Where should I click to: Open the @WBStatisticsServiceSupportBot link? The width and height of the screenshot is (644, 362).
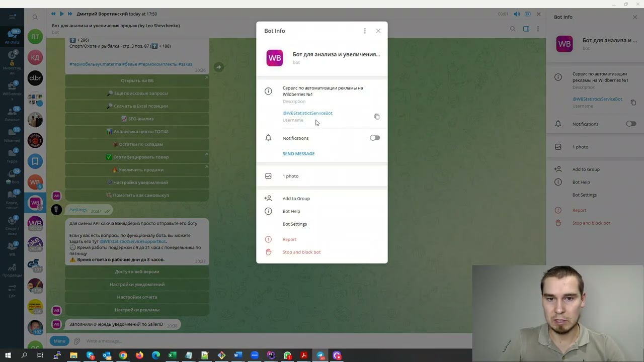click(x=133, y=241)
